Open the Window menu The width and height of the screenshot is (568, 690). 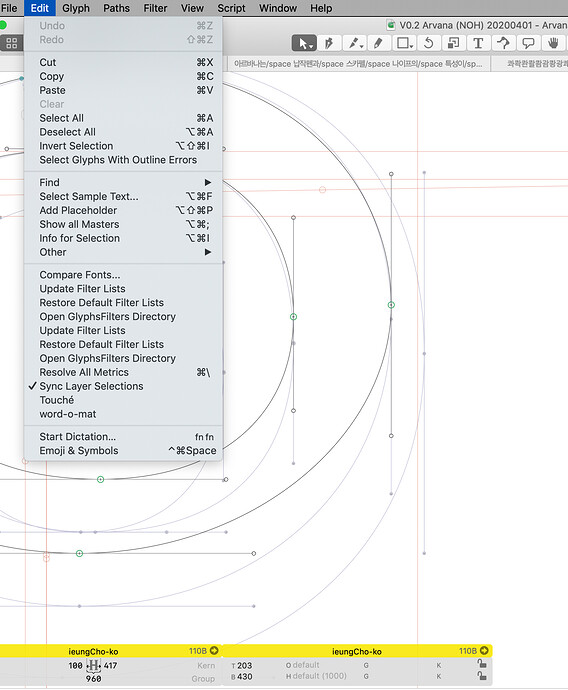(278, 8)
